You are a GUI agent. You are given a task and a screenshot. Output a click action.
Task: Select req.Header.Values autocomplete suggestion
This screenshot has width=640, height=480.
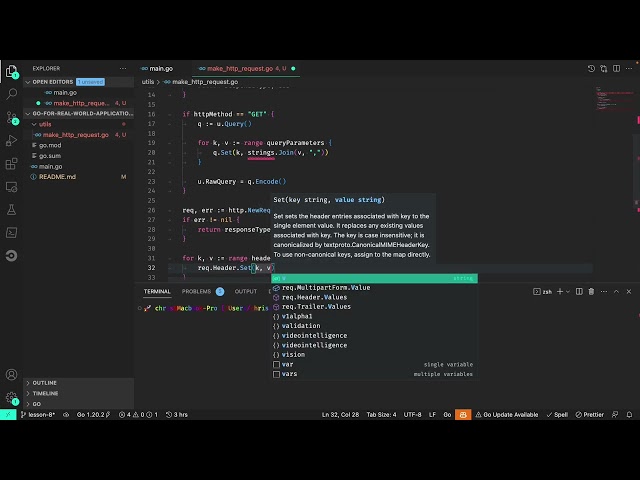click(x=374, y=298)
